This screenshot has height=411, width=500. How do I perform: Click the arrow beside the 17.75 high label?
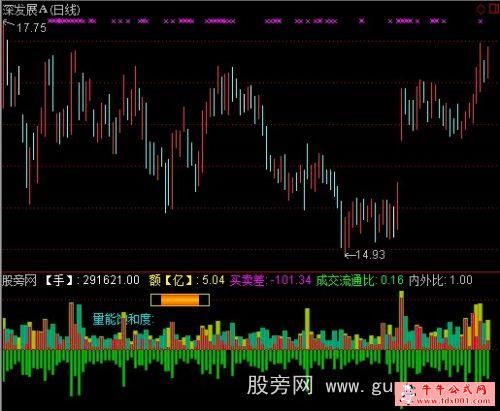click(8, 23)
